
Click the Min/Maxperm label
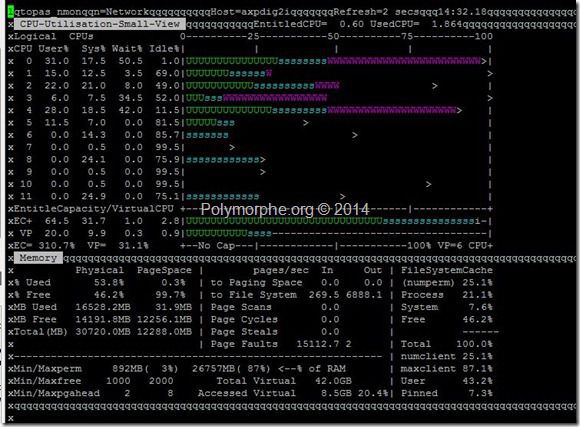47,369
